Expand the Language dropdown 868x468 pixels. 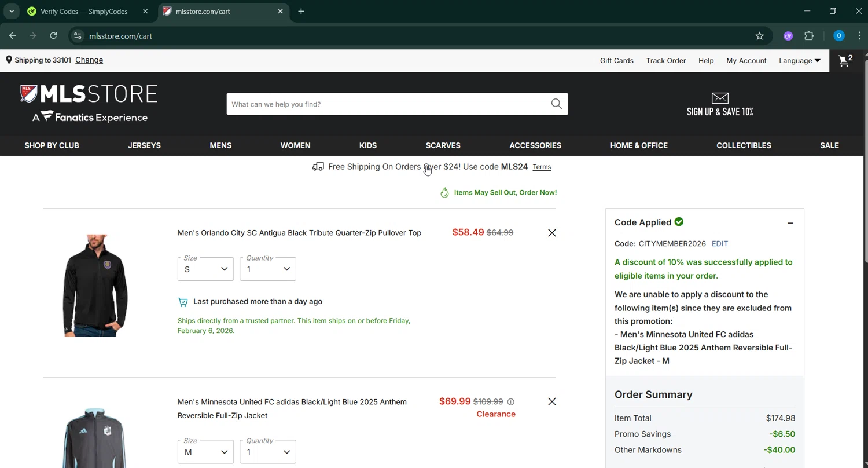click(800, 60)
